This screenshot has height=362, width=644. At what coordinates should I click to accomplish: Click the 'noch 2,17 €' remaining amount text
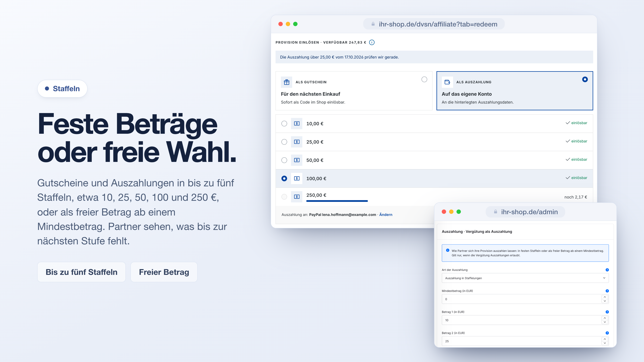(576, 197)
